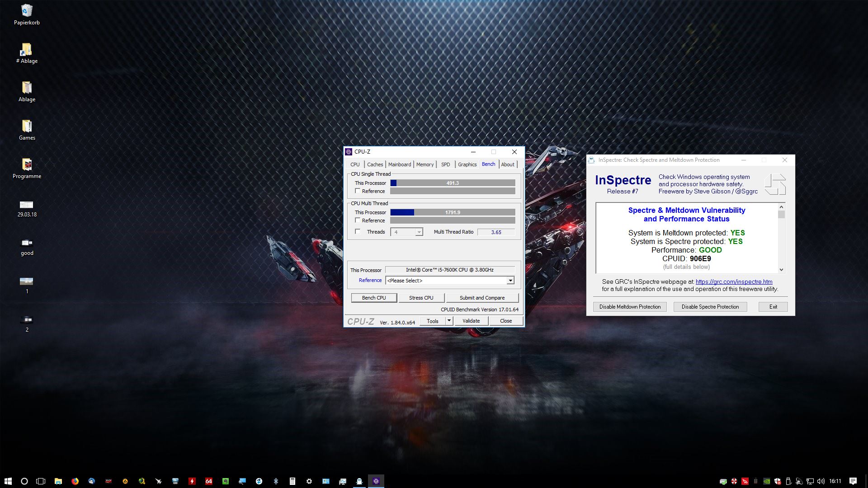The image size is (868, 488).
Task: Click the Bench CPU button
Action: [374, 298]
